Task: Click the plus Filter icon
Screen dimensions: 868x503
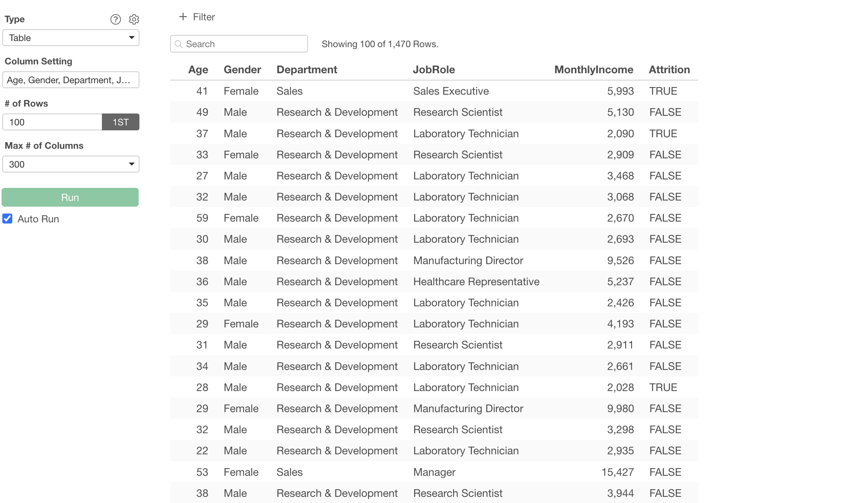Action: (x=183, y=17)
